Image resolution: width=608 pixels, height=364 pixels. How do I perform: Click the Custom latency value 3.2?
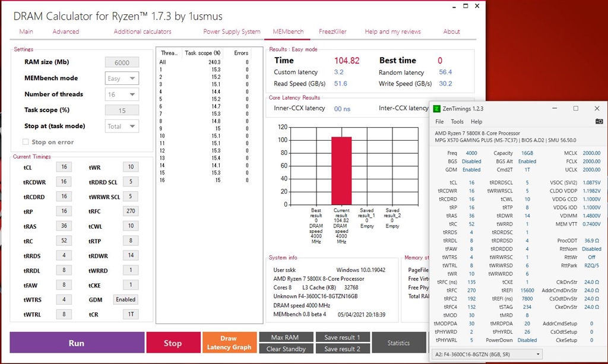[338, 72]
